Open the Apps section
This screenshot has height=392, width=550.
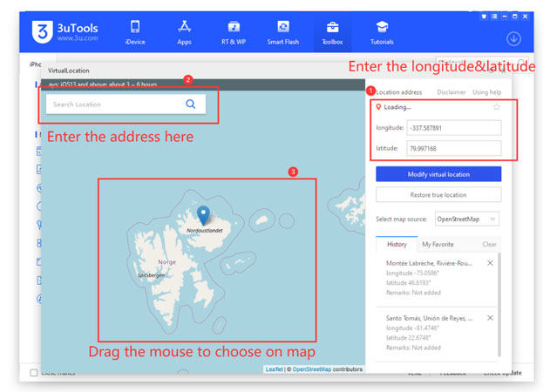pos(184,31)
